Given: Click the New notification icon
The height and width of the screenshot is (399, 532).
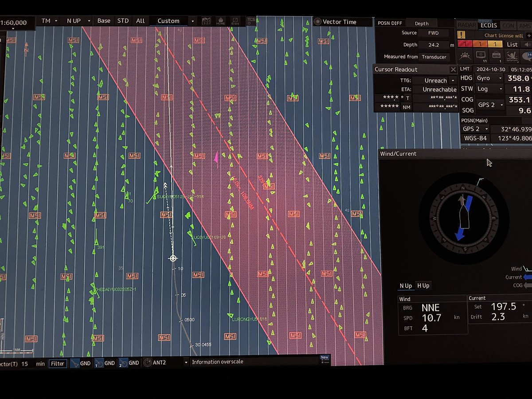Looking at the screenshot, I should coord(325,360).
